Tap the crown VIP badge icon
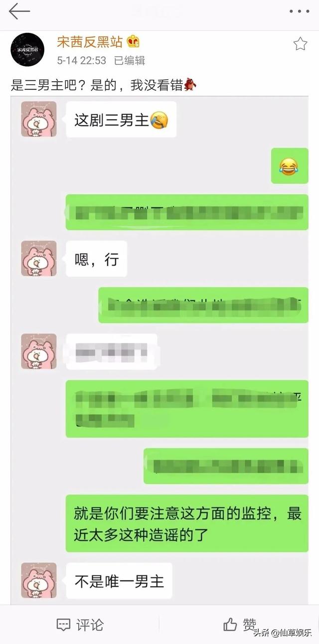 point(133,41)
